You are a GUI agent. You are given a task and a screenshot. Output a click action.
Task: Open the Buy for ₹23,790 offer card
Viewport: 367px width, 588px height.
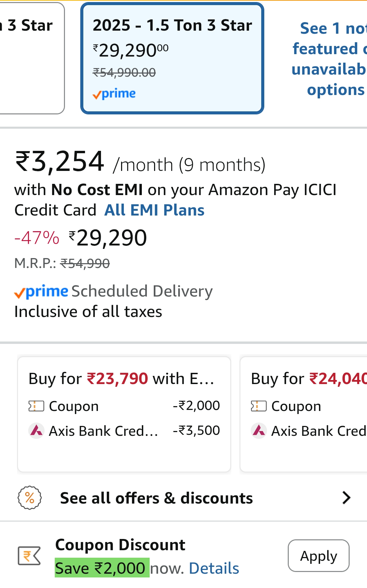pos(124,414)
